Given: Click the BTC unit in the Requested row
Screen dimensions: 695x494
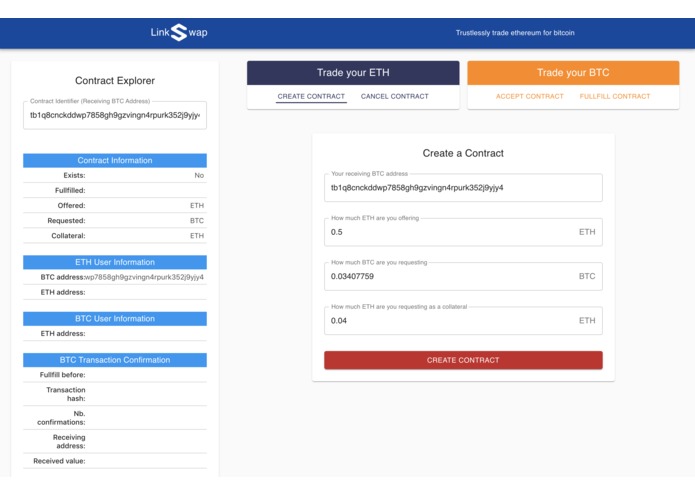Looking at the screenshot, I should click(197, 221).
